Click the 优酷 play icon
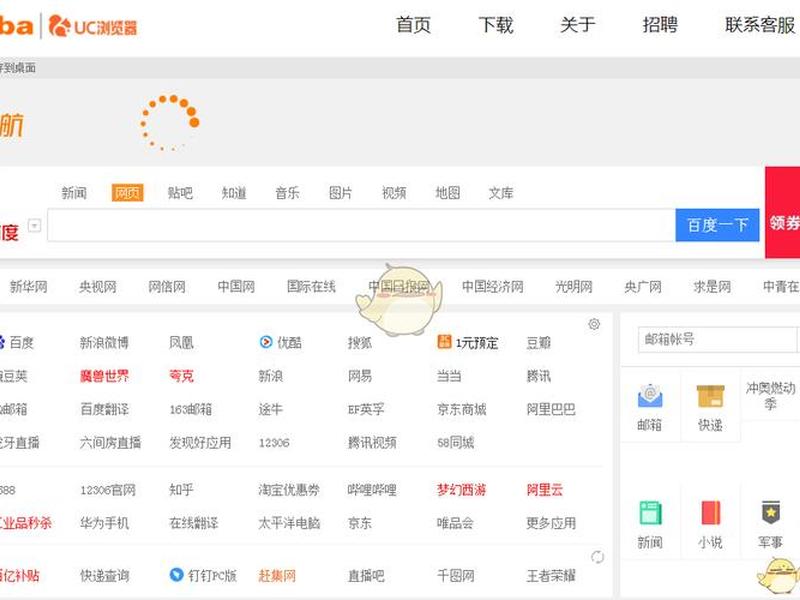 tap(266, 342)
